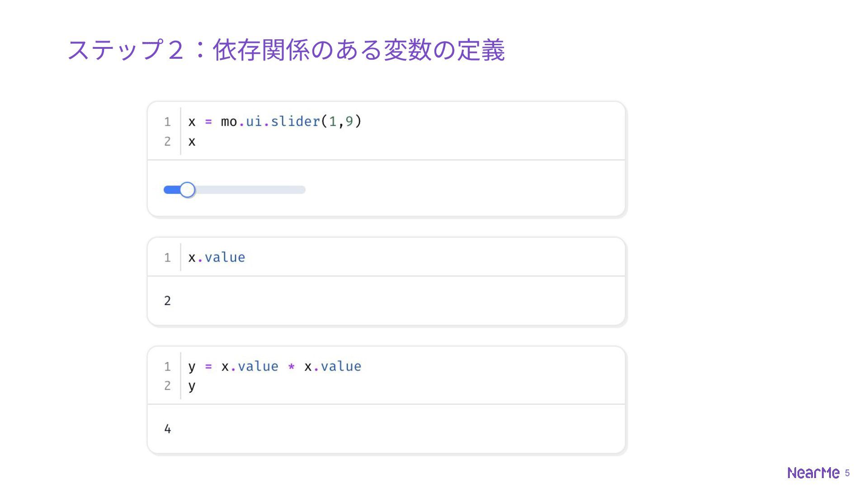Click the NearMe logo
The width and height of the screenshot is (868, 488).
[x=813, y=473]
